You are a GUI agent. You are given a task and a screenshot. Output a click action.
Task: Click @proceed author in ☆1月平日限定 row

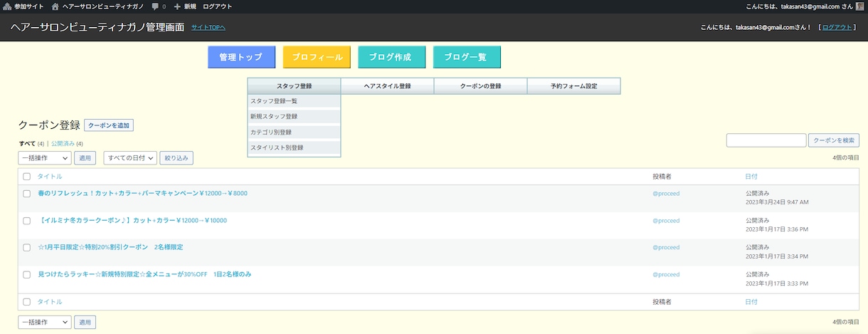coord(666,248)
